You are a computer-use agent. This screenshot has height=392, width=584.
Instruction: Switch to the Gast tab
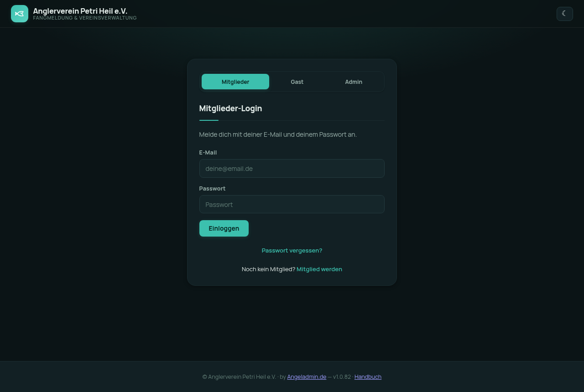[297, 82]
